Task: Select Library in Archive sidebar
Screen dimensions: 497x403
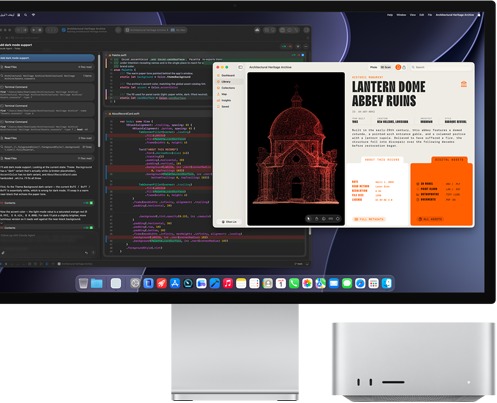Action: (x=230, y=82)
